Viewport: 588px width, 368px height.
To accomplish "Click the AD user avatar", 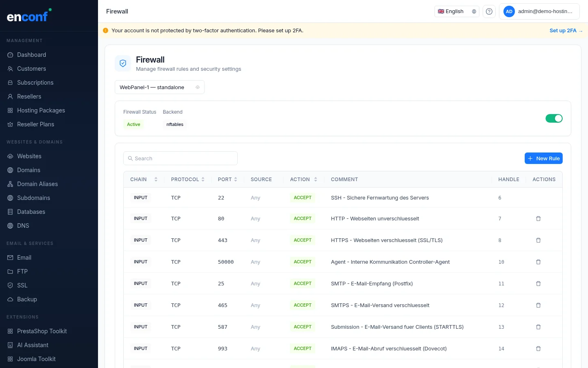I will pos(509,11).
